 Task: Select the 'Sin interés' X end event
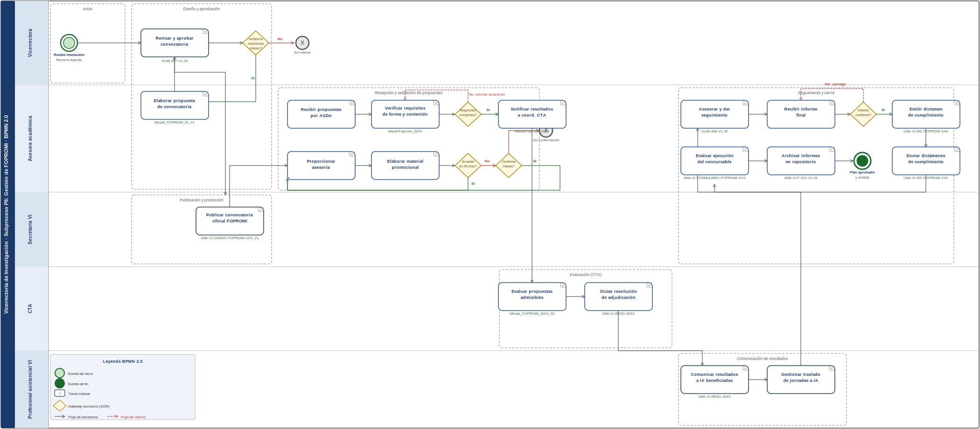point(302,43)
